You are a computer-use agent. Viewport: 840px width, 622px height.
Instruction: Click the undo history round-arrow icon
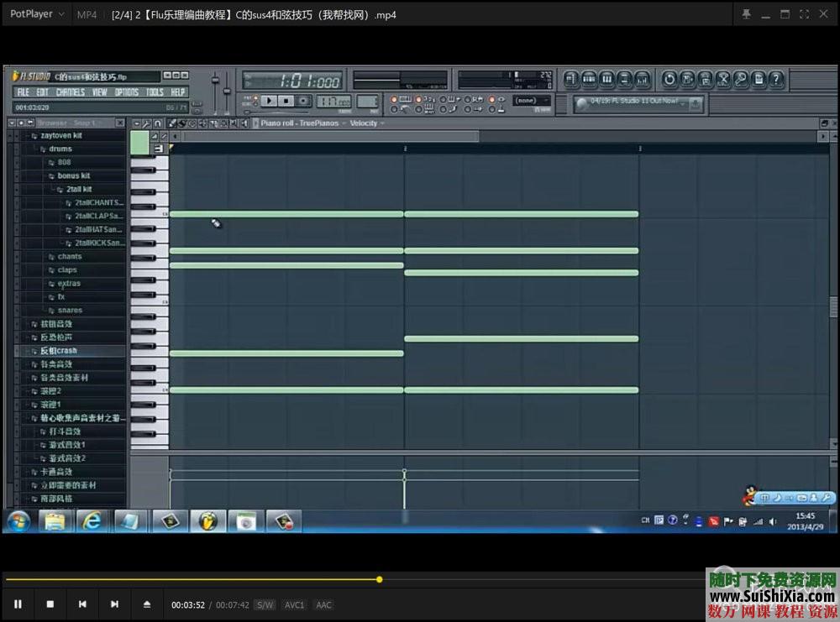coord(669,80)
